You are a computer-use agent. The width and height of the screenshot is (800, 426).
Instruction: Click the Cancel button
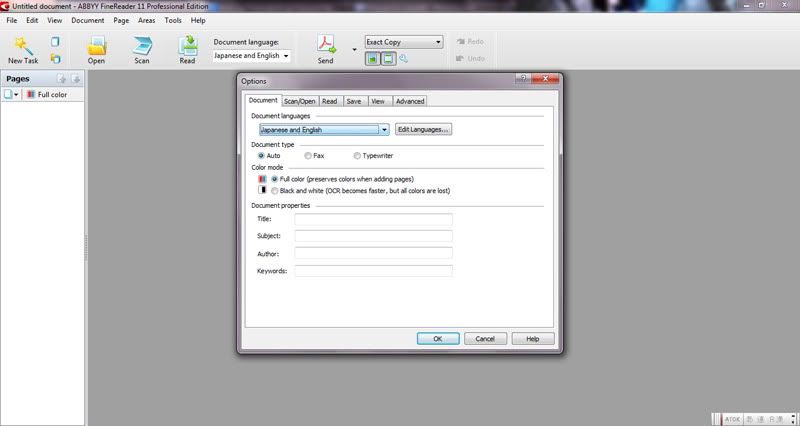[485, 339]
